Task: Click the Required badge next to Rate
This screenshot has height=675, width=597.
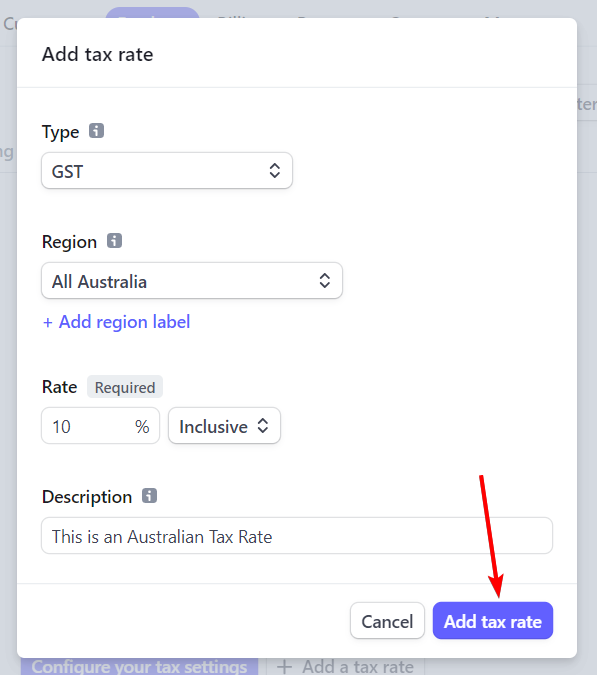Action: [x=125, y=387]
